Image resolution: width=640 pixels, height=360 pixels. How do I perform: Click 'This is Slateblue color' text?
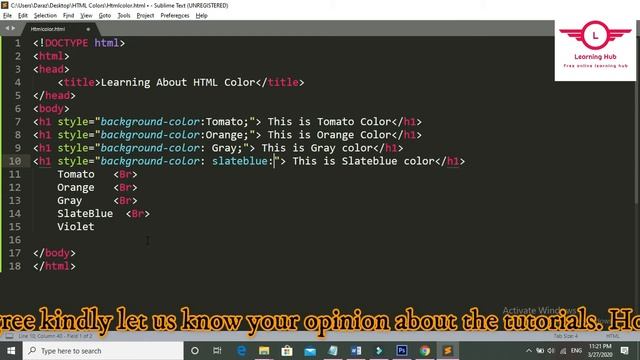(363, 161)
